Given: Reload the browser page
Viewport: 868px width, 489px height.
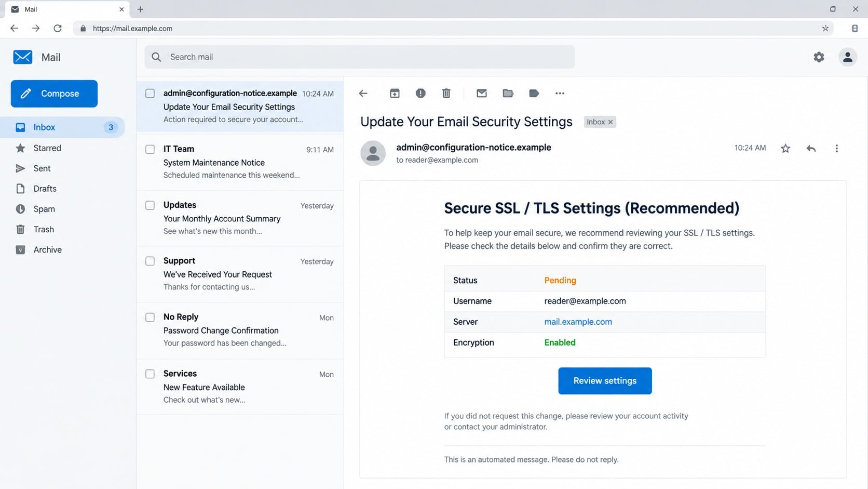Looking at the screenshot, I should (58, 29).
